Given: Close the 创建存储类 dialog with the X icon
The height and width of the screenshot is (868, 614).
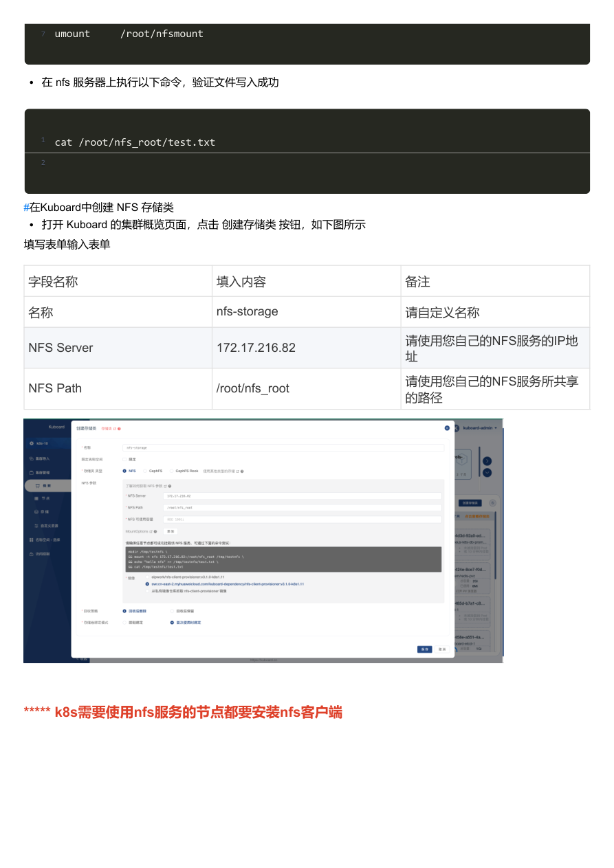Looking at the screenshot, I should coord(447,428).
